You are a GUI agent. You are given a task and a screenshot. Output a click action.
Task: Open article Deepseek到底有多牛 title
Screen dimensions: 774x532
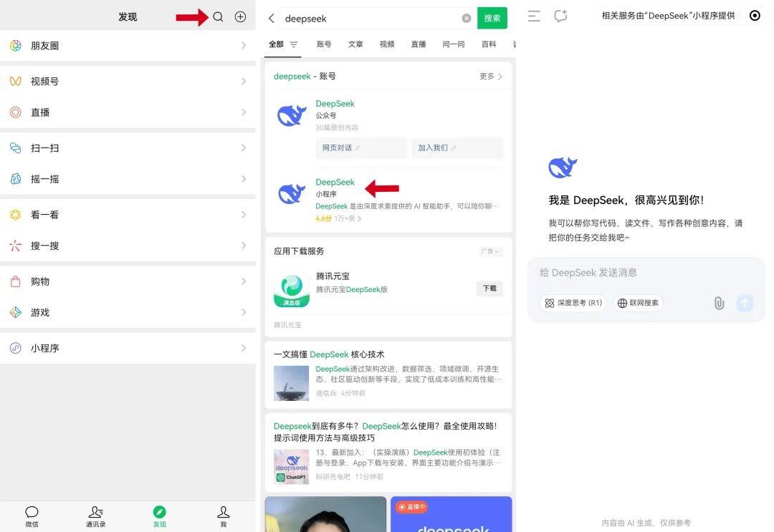[386, 432]
